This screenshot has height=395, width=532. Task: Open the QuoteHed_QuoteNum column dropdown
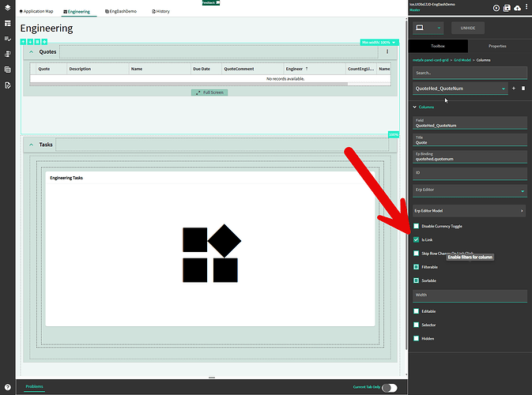point(460,88)
